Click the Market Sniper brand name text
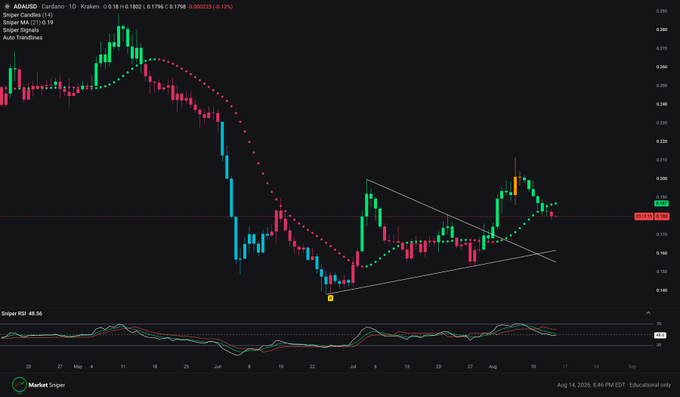Viewport: 680px width, 397px height. point(47,385)
